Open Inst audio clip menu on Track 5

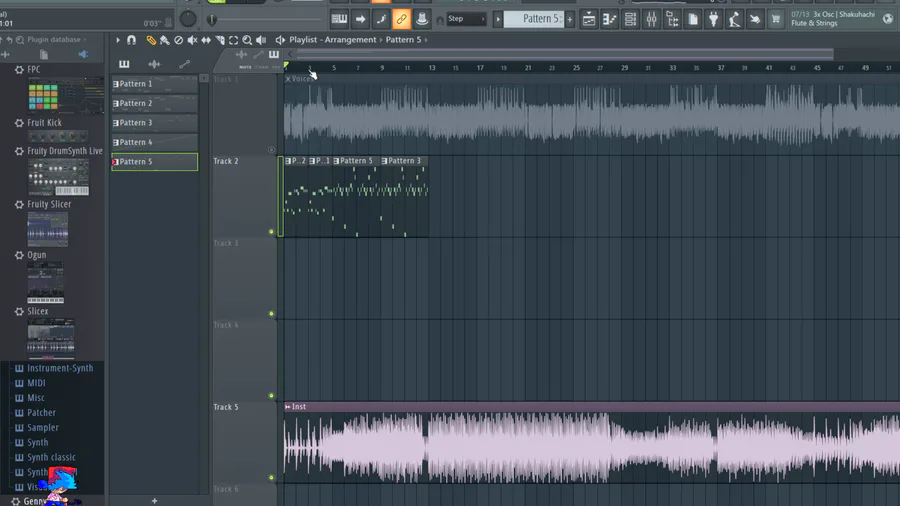pyautogui.click(x=288, y=407)
